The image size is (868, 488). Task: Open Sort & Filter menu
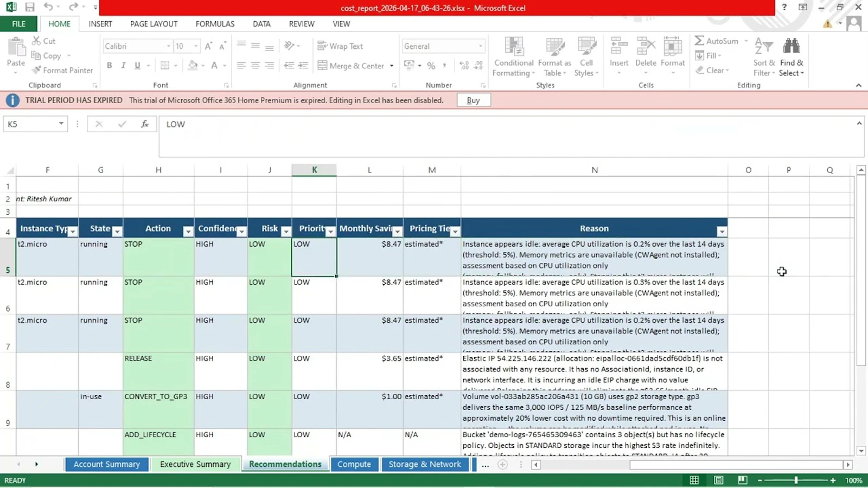coord(764,57)
